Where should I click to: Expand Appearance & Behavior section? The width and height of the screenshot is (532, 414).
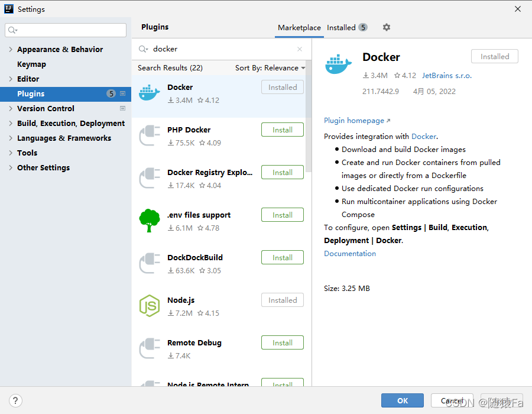11,50
